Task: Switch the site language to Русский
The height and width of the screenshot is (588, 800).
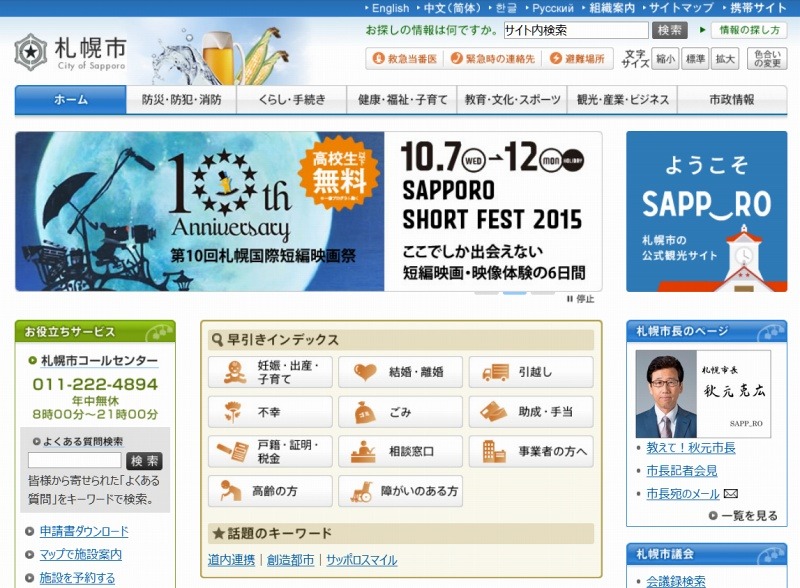Action: tap(553, 8)
